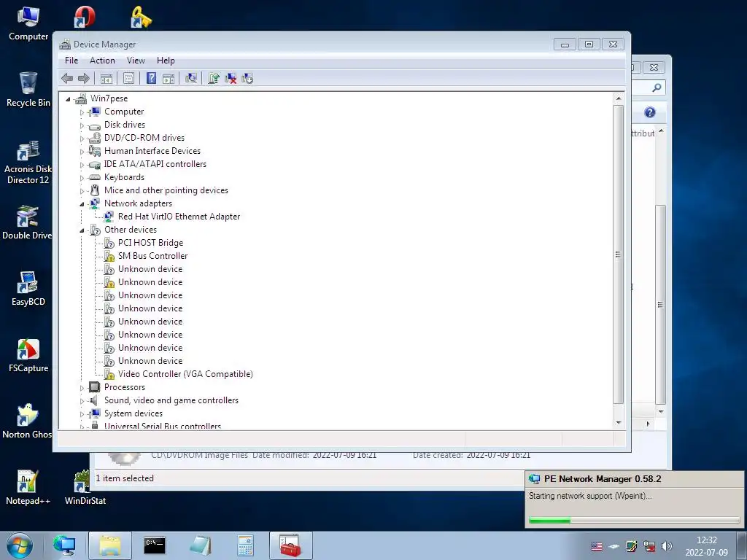Expand Human Interface Devices category

82,152
